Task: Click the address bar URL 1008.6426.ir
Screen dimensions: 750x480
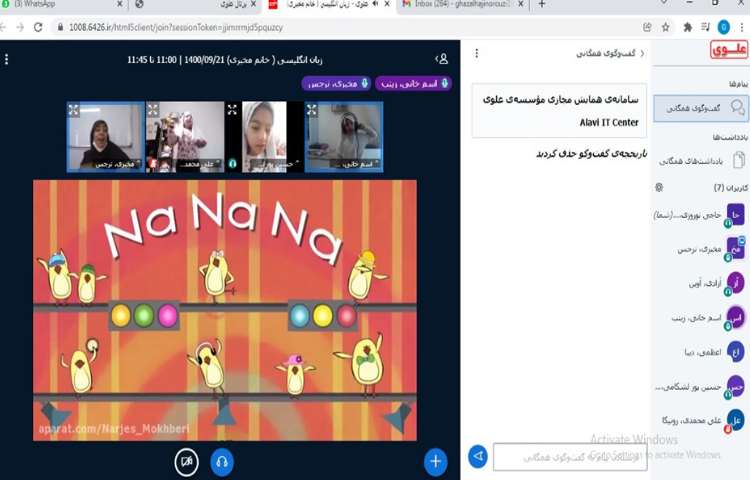Action: click(176, 27)
